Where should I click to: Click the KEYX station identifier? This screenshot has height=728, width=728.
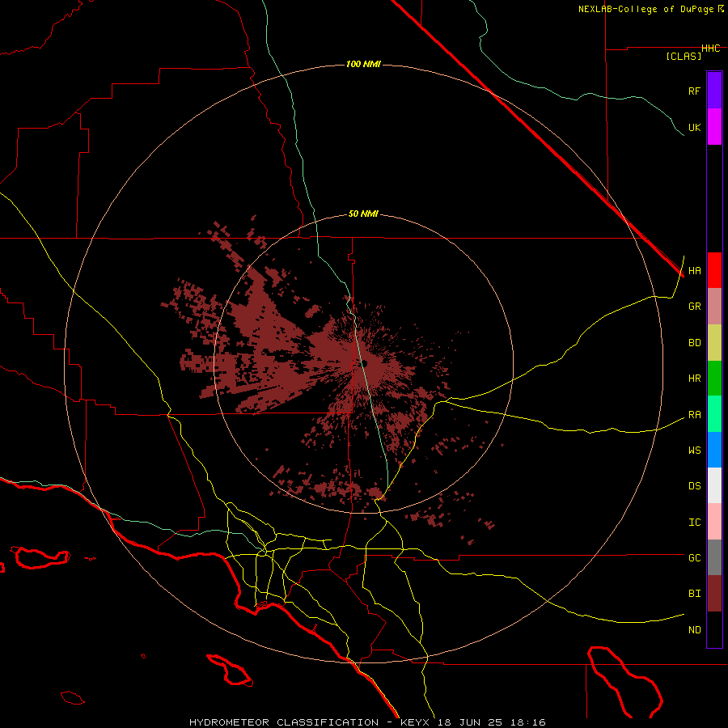click(416, 722)
